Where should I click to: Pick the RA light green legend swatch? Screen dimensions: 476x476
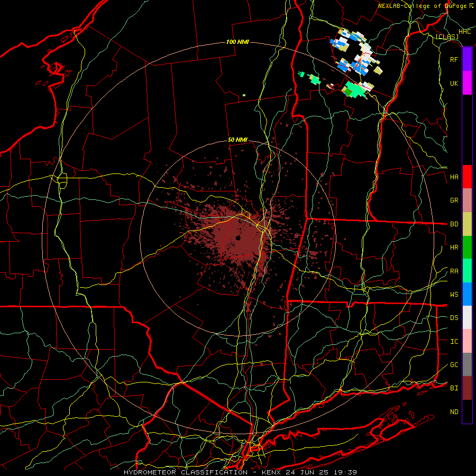tap(467, 271)
